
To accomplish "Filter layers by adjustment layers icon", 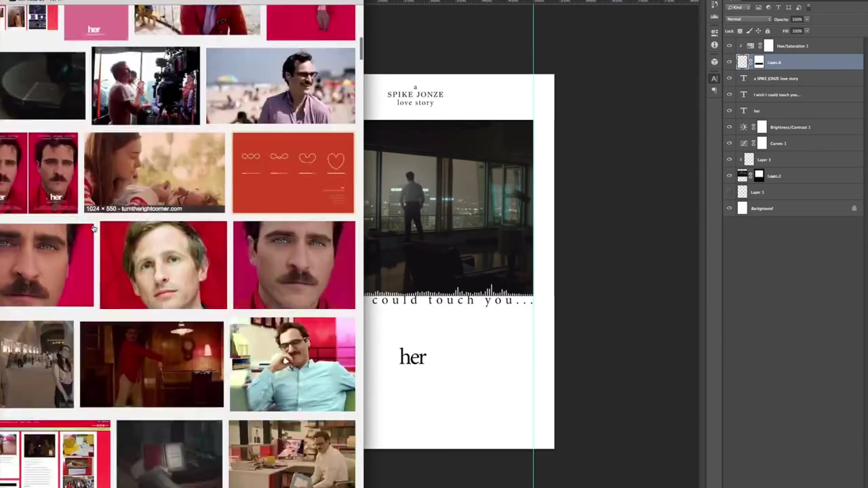I will coord(768,7).
